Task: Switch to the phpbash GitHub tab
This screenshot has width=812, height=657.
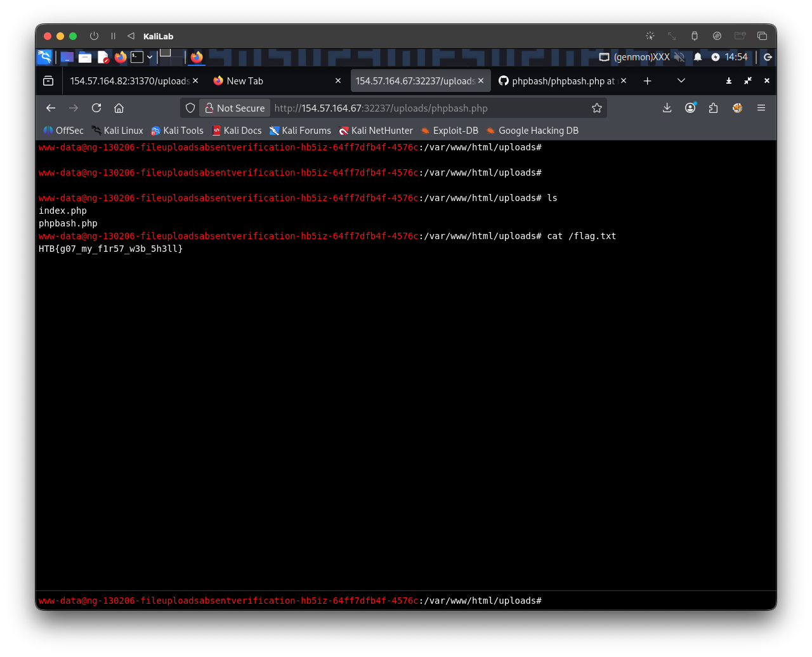Action: coord(561,81)
